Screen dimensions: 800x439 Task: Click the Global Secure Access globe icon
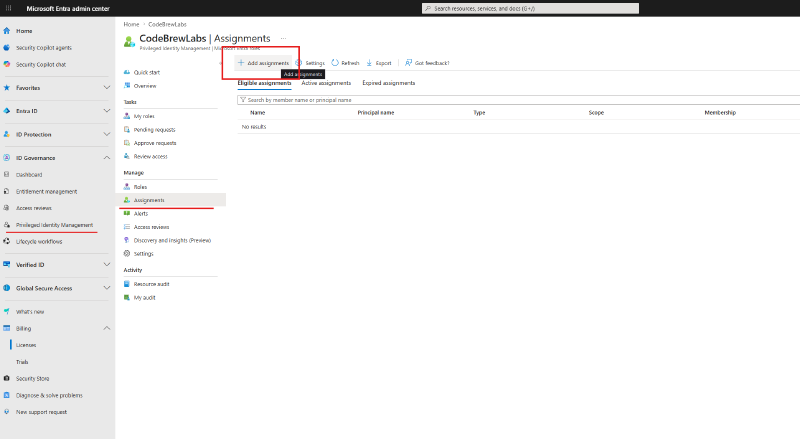(7, 288)
